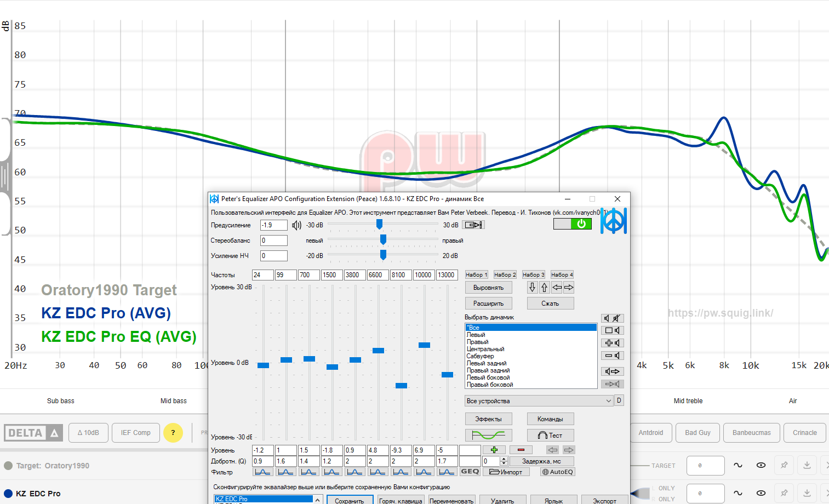This screenshot has width=829, height=504.
Task: Toggle the Δ 10dB normalization button
Action: pos(88,433)
